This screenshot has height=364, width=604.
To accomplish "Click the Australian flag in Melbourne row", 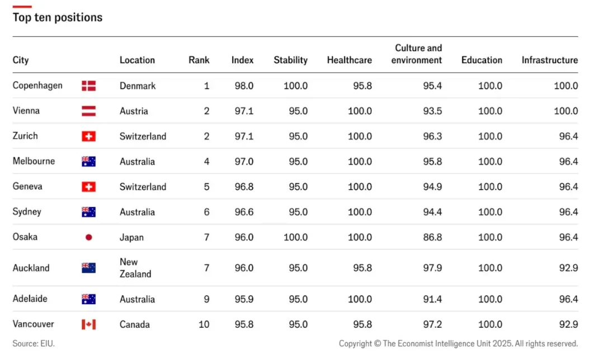I will click(x=88, y=162).
